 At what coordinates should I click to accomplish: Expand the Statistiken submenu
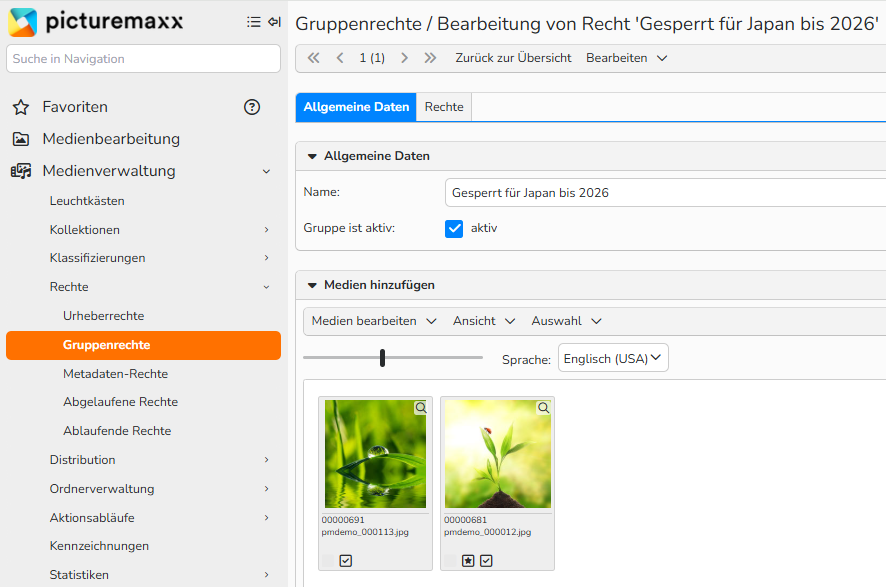click(x=266, y=575)
